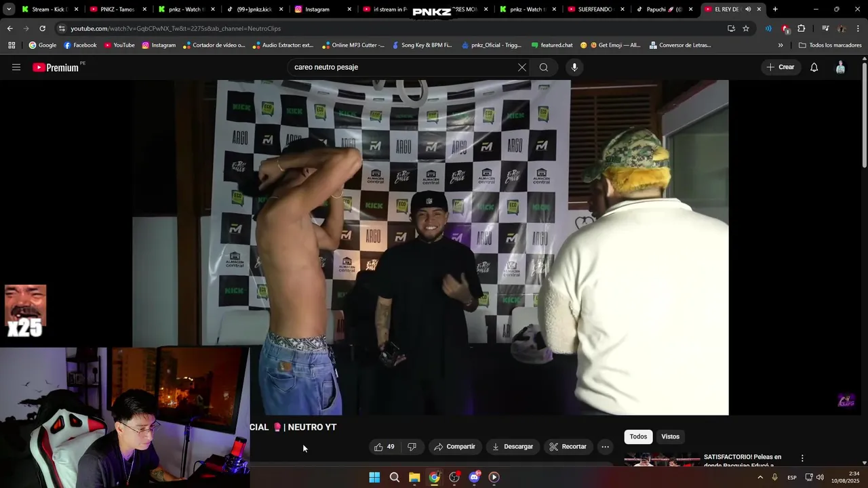Screen dimensions: 868x488
Task: Open Song Key & BPM Finder bookmark
Action: (x=422, y=45)
